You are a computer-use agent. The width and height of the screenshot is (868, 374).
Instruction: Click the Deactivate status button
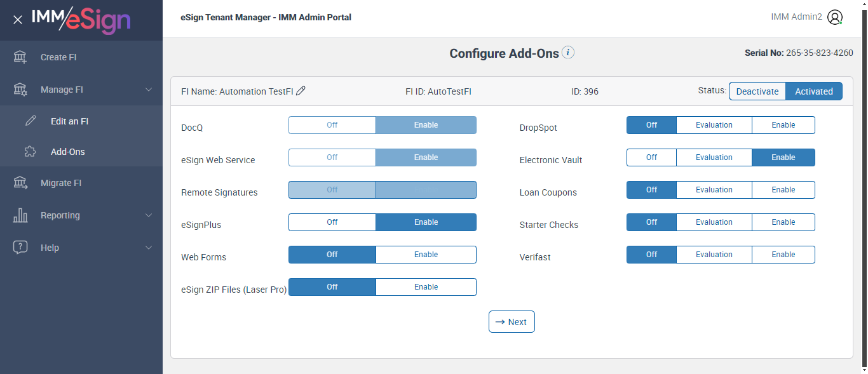tap(757, 91)
